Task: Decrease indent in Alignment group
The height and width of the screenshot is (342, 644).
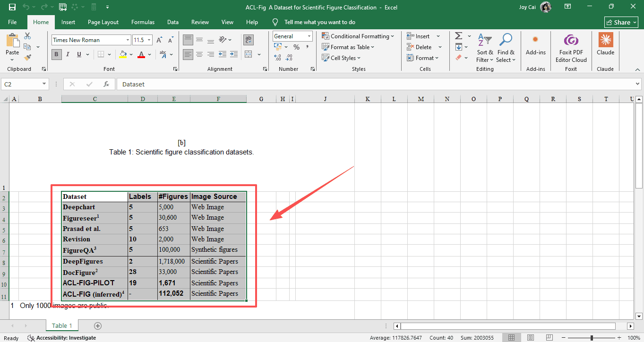Action: point(223,54)
